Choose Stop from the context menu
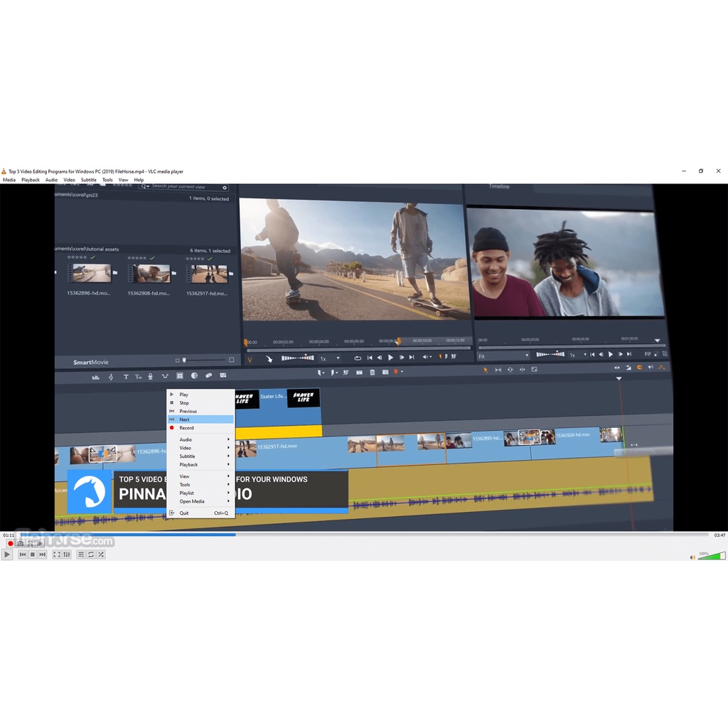Screen dimensions: 728x728 [x=200, y=403]
